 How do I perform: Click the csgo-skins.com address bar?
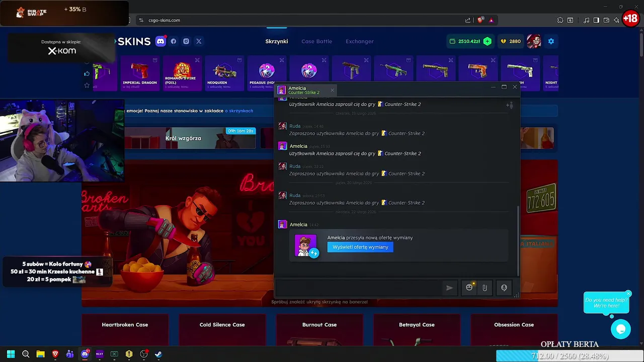(302, 20)
